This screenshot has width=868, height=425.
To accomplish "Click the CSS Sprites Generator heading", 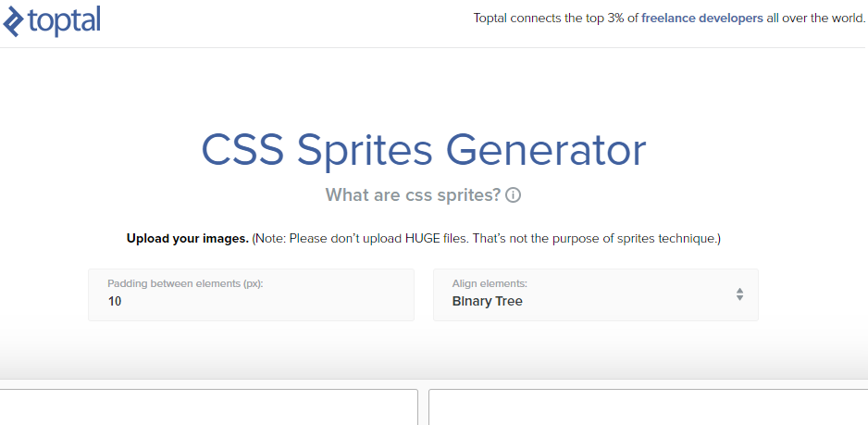I will (x=424, y=150).
